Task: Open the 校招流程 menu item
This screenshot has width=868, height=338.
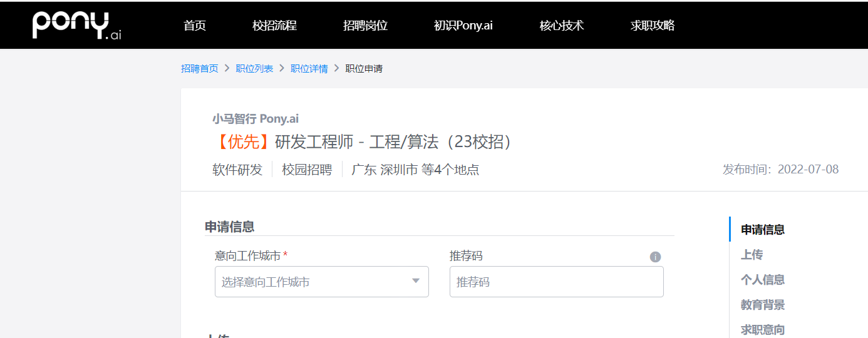Action: [x=274, y=26]
